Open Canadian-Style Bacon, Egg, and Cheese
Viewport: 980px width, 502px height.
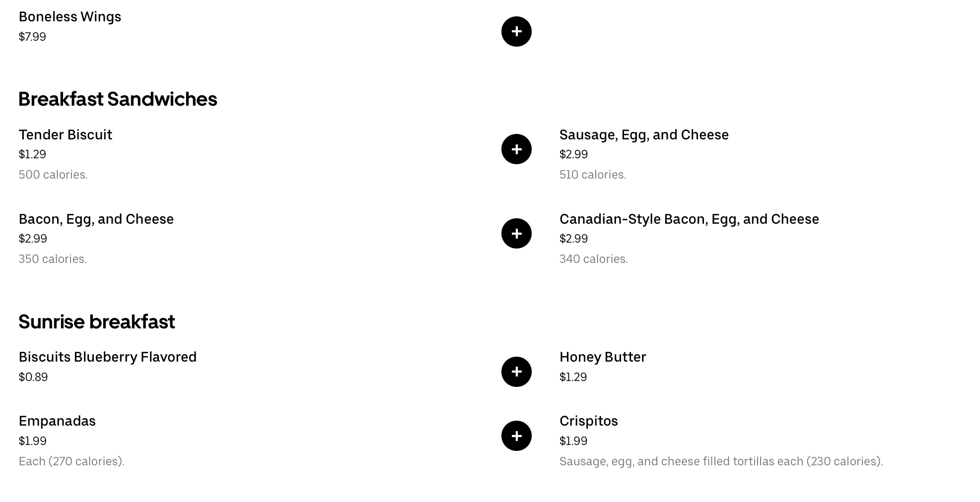pyautogui.click(x=689, y=219)
